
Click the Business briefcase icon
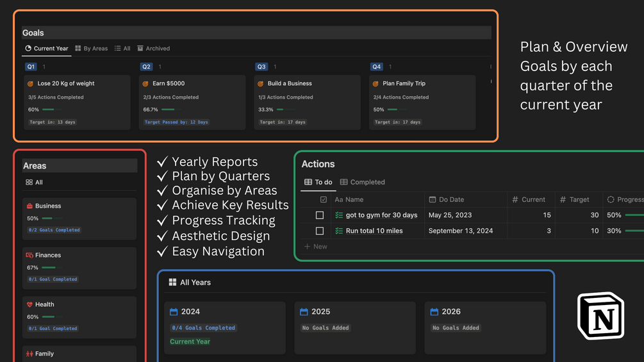click(29, 206)
